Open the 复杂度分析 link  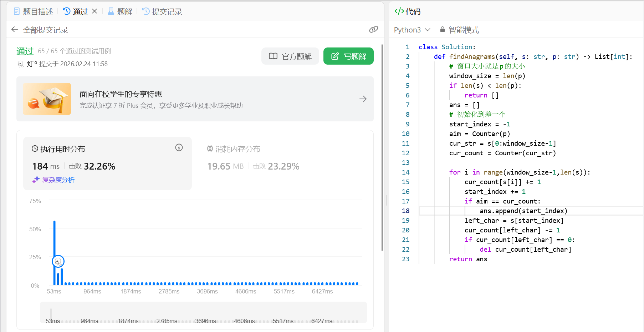(x=58, y=180)
